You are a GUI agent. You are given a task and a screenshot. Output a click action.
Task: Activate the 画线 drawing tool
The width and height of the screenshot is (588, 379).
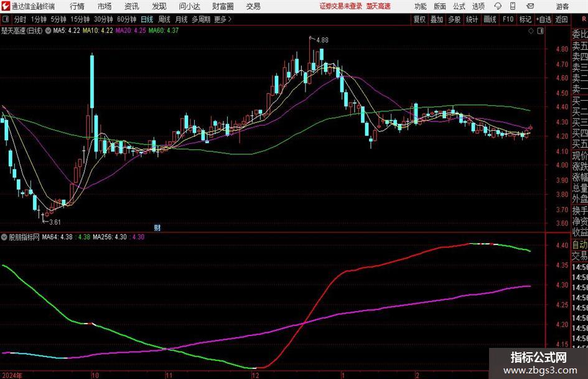point(490,19)
